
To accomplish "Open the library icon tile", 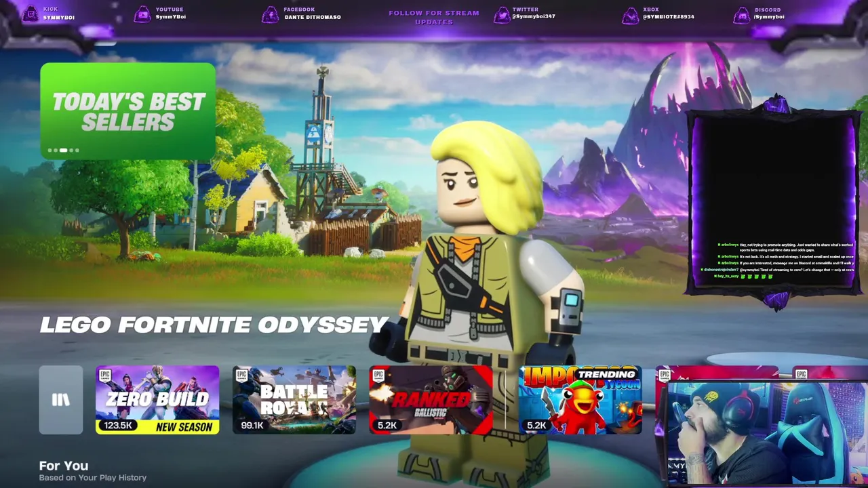I will pos(61,400).
